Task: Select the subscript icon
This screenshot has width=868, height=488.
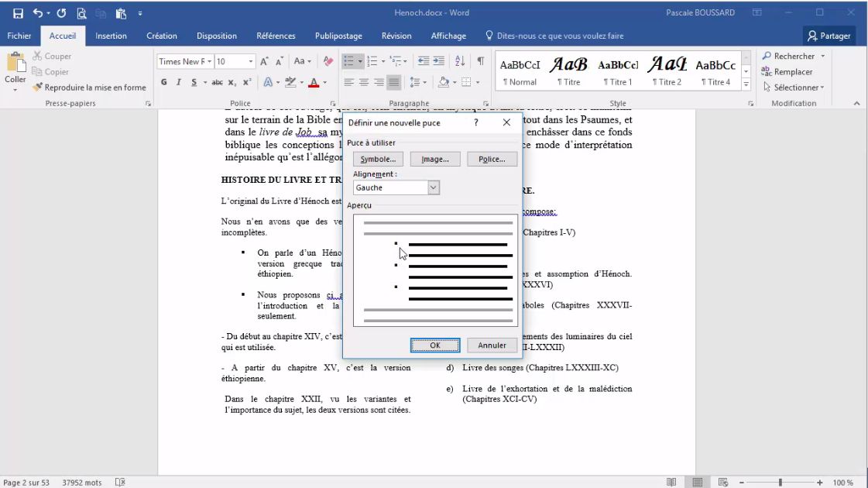Action: 233,81
